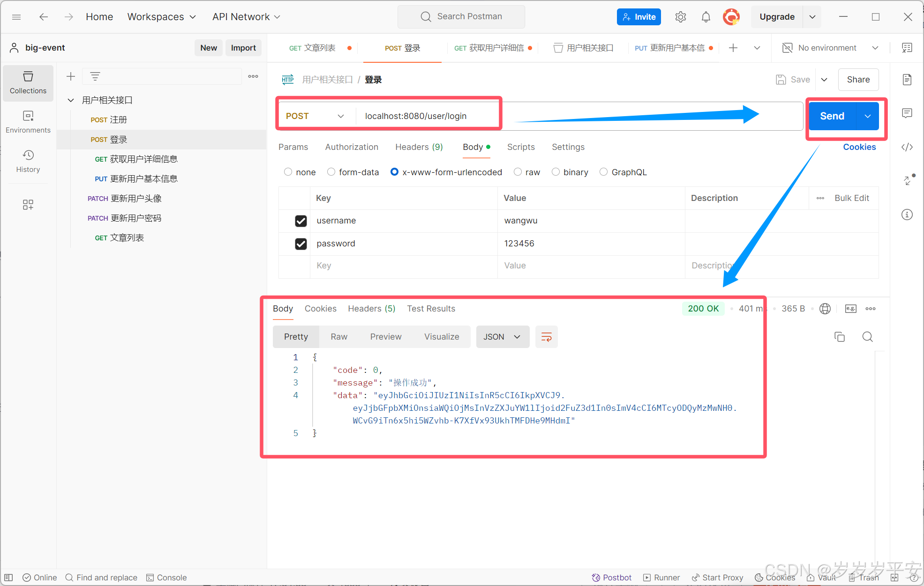
Task: Click the request URL field
Action: [x=579, y=116]
